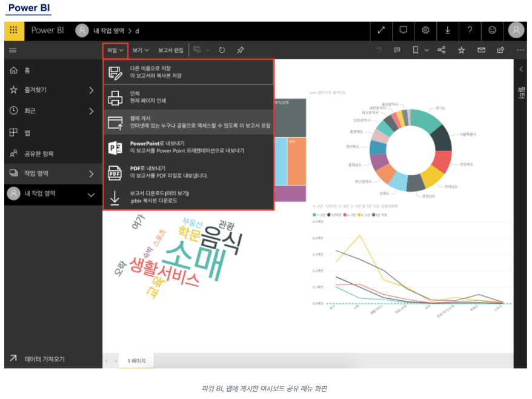Open the notifications speech bubble icon
Screen dimensions: 532x399
404,30
